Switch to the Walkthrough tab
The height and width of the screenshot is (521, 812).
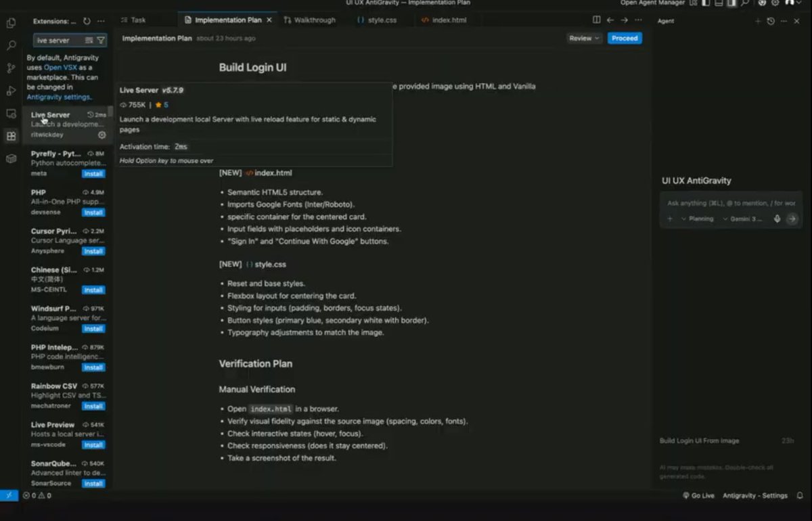click(x=309, y=20)
